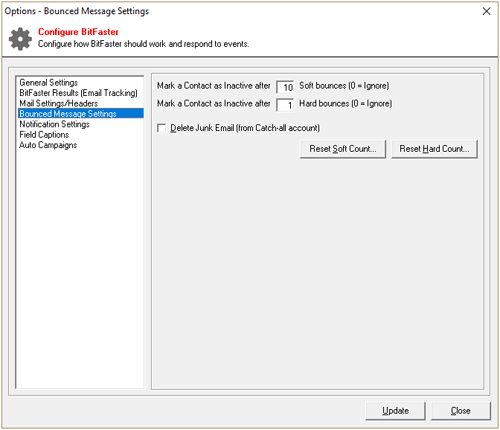500x430 pixels.
Task: Go to Auto Campaigns settings
Action: (48, 145)
